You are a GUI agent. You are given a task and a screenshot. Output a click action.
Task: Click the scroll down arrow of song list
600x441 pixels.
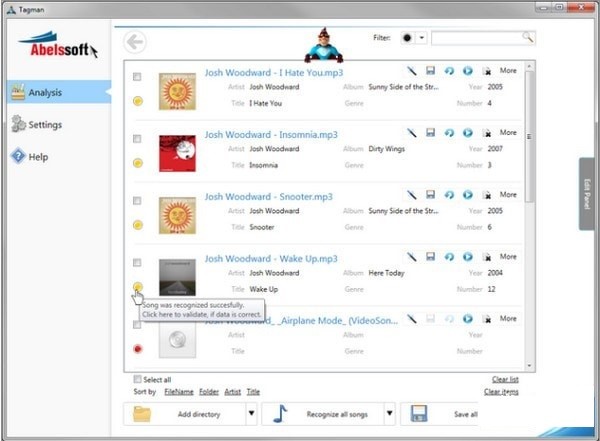(x=530, y=366)
